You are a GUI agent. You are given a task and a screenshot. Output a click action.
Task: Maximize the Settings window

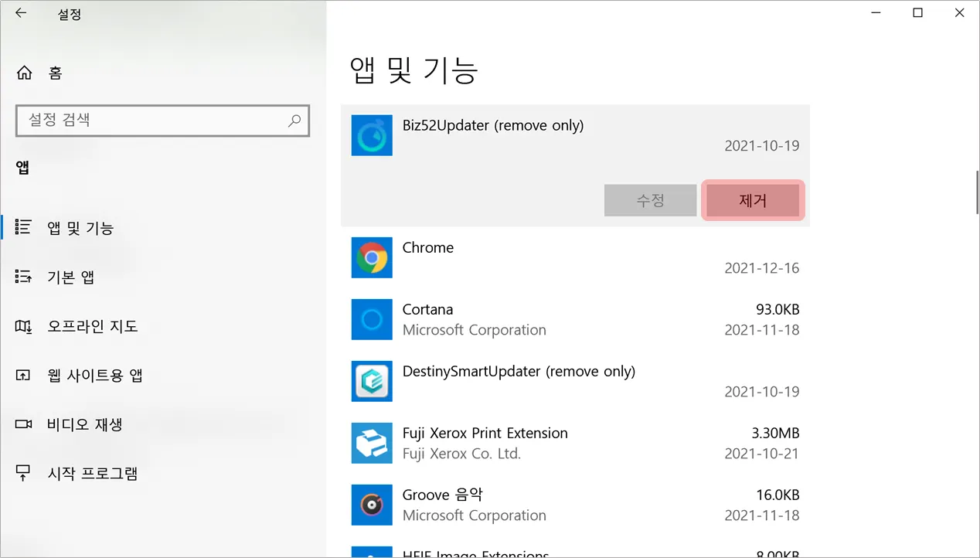(x=917, y=13)
